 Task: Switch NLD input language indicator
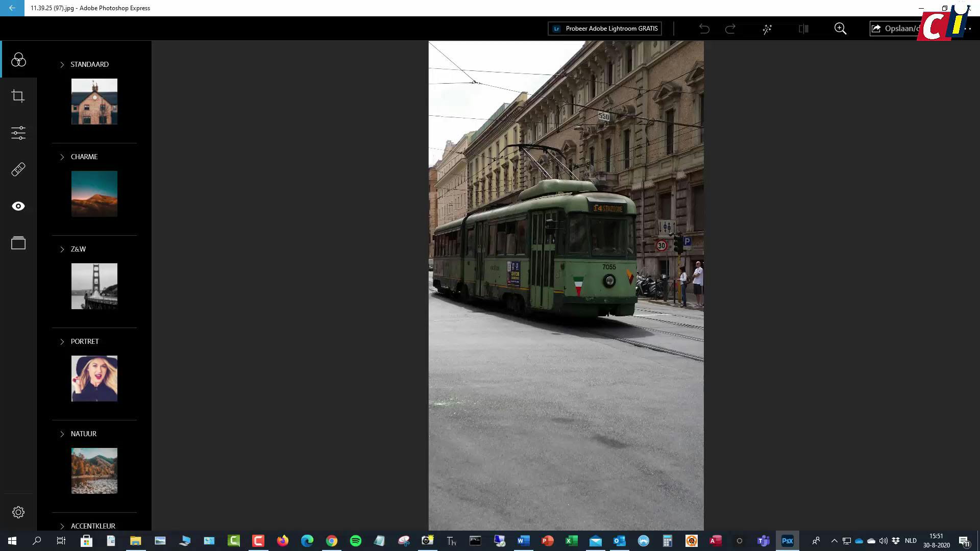pos(911,541)
